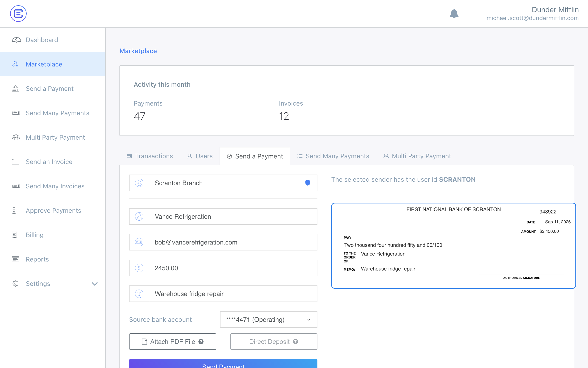Click the help icon on Direct Deposit

pyautogui.click(x=295, y=342)
